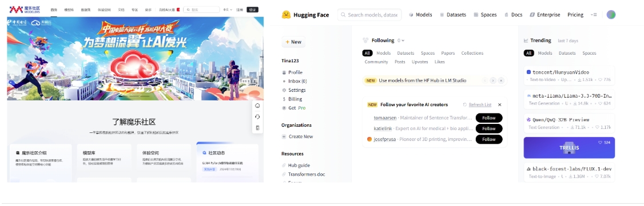Open the Spaces menu in top navigation
Image resolution: width=644 pixels, height=206 pixels.
click(485, 15)
